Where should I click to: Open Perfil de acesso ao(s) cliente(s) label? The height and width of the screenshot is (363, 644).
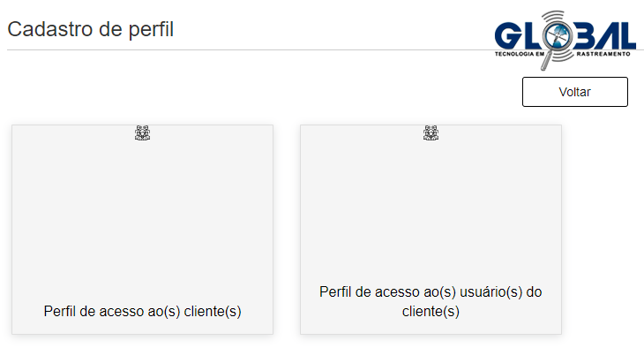(143, 311)
